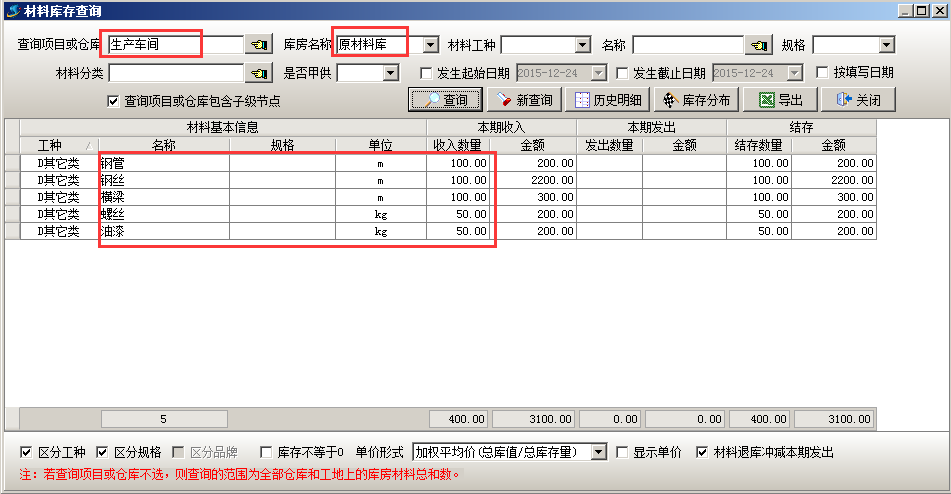Toggle 区分工种 checkbox

tap(26, 452)
